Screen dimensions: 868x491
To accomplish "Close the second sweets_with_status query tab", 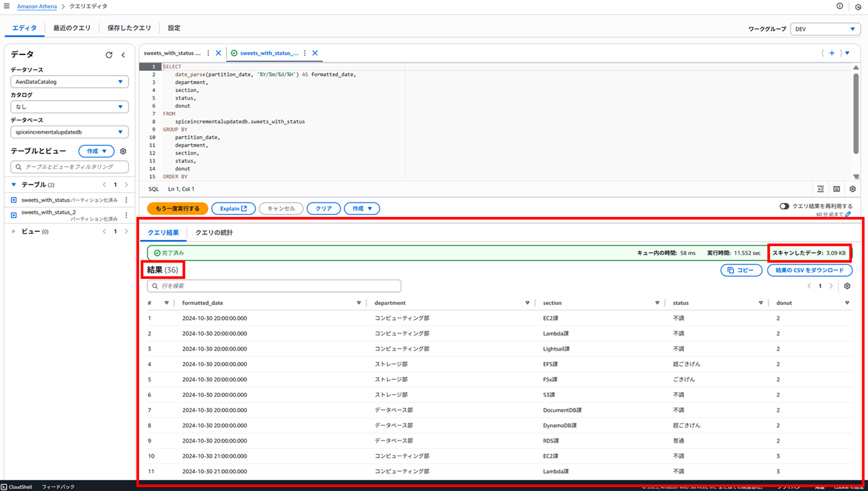I will 315,53.
